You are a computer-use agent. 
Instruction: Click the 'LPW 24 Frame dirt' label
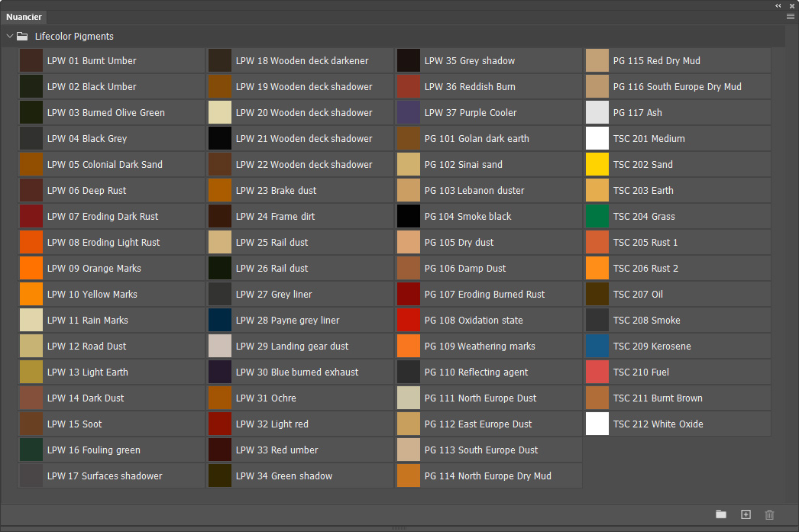click(x=275, y=216)
